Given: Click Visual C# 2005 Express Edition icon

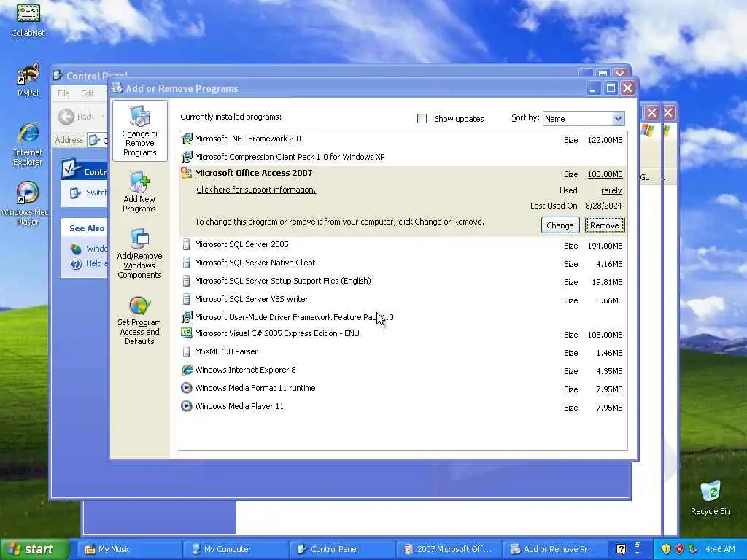Looking at the screenshot, I should click(187, 333).
